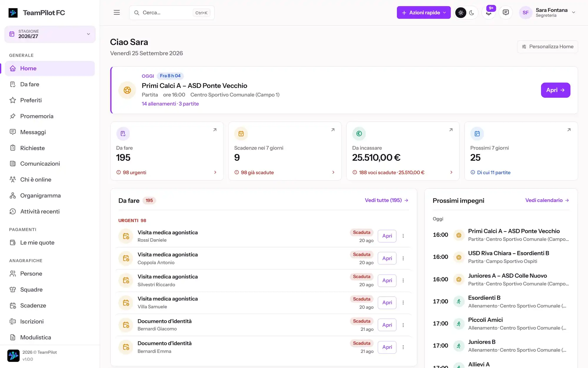The image size is (588, 368).
Task: Click Apri for Silvestri Riccardo task
Action: point(387,280)
